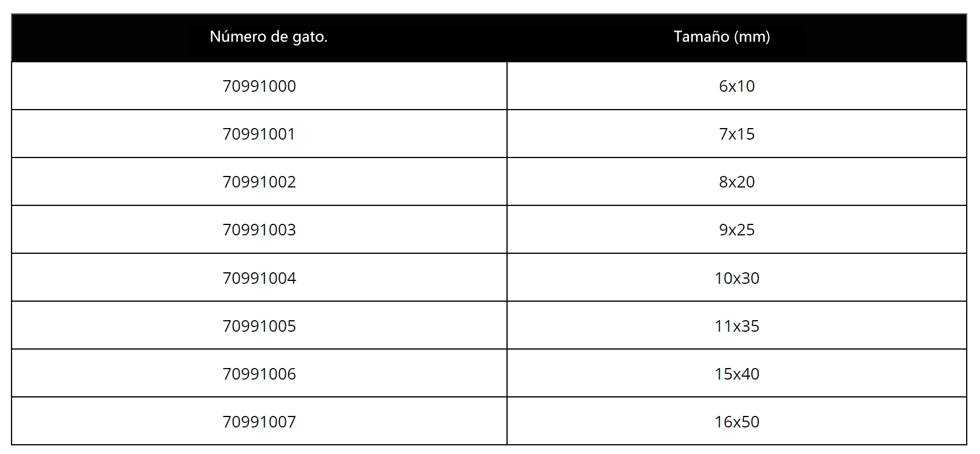Select catalog number 70991003 cell
This screenshot has height=454, width=980.
tap(259, 230)
